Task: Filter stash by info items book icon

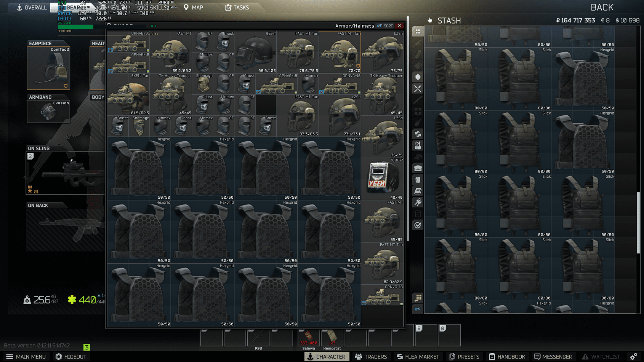Action: pyautogui.click(x=418, y=191)
